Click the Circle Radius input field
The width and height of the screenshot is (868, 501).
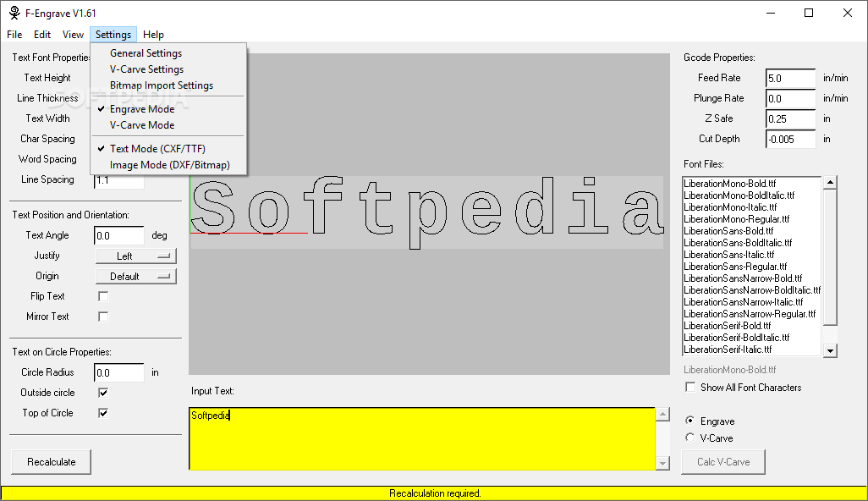[x=119, y=372]
